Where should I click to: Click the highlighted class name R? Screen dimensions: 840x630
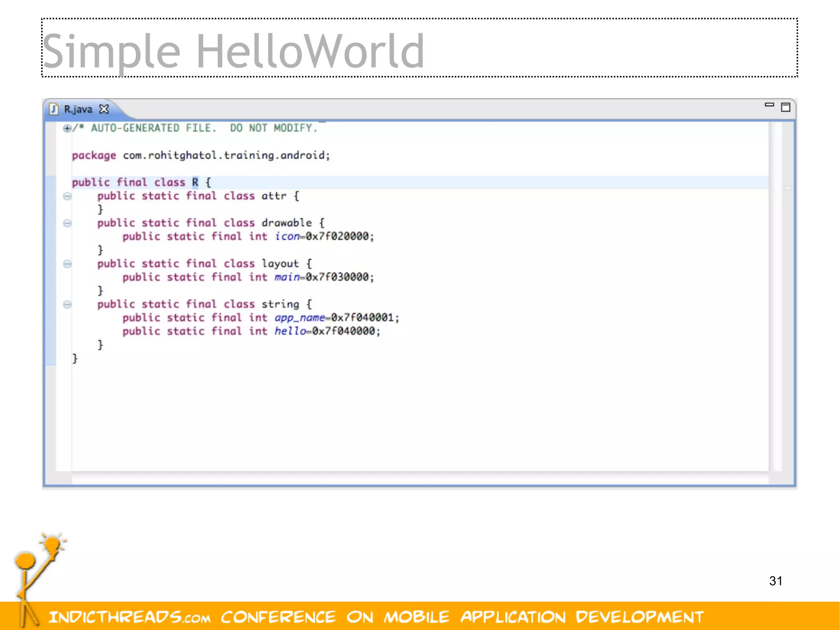(195, 182)
